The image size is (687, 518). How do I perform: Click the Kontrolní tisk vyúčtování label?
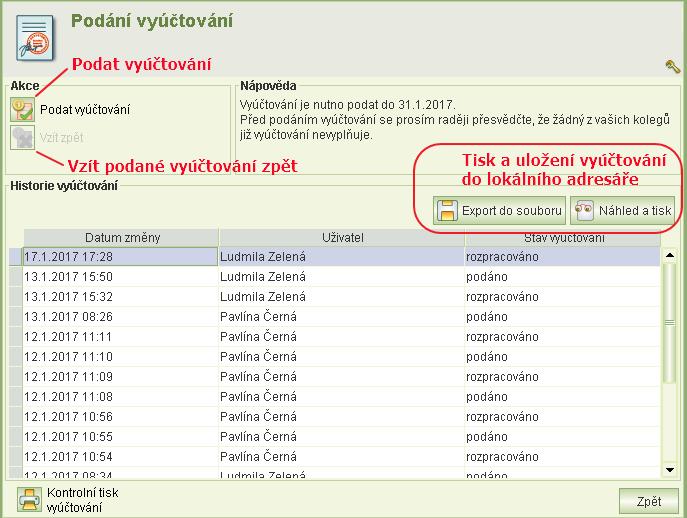(x=82, y=500)
